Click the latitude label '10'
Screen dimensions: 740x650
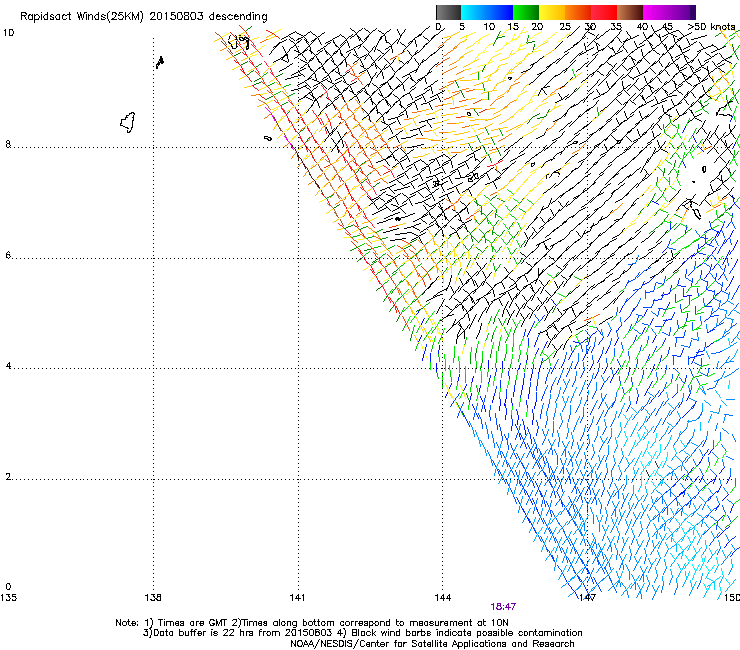tap(8, 33)
